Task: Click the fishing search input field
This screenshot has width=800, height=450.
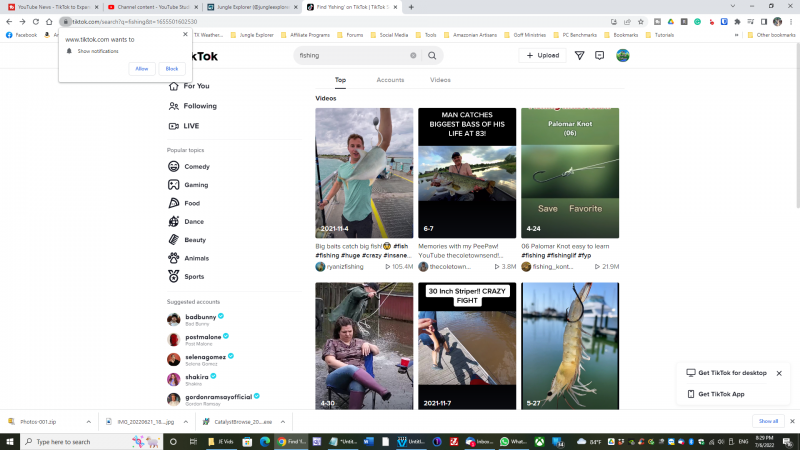Action: (350, 55)
